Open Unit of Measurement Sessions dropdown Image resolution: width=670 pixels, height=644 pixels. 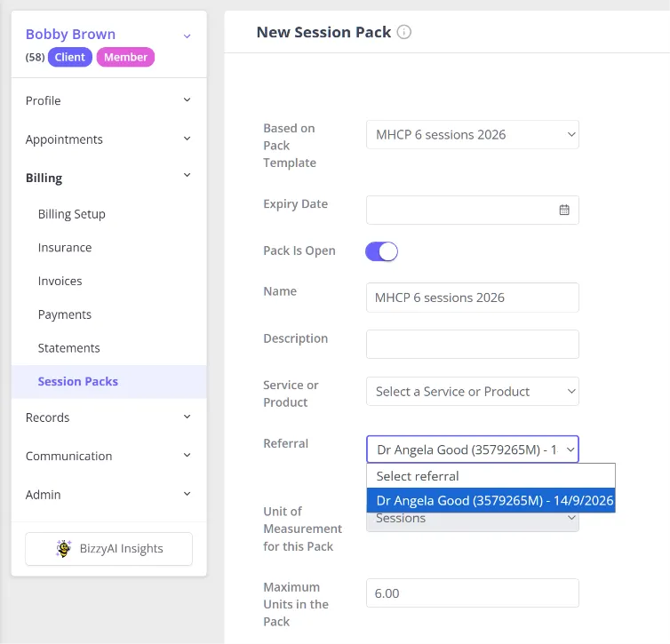472,522
